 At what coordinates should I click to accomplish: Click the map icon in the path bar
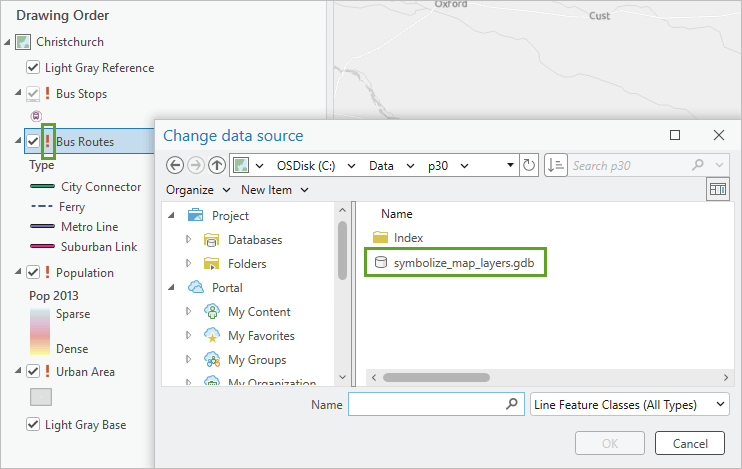[x=241, y=166]
